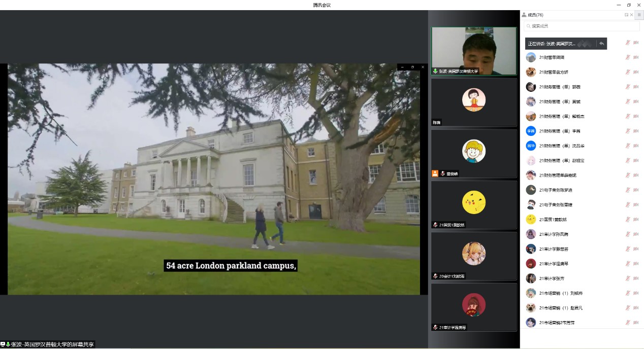The image size is (644, 349).
Task: Click mic icon for 21市场营销（1）赵君凡
Action: click(x=628, y=307)
